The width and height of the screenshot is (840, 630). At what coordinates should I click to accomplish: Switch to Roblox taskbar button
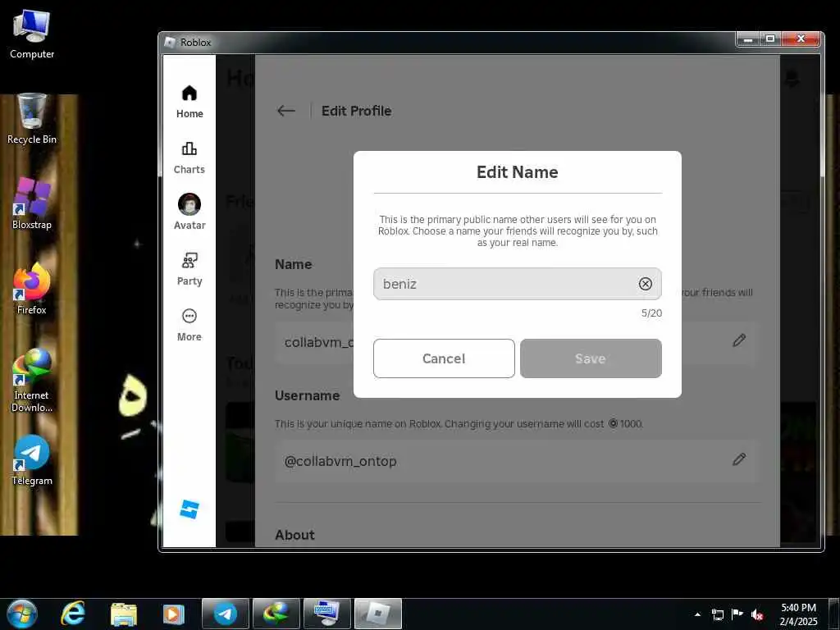pyautogui.click(x=377, y=614)
